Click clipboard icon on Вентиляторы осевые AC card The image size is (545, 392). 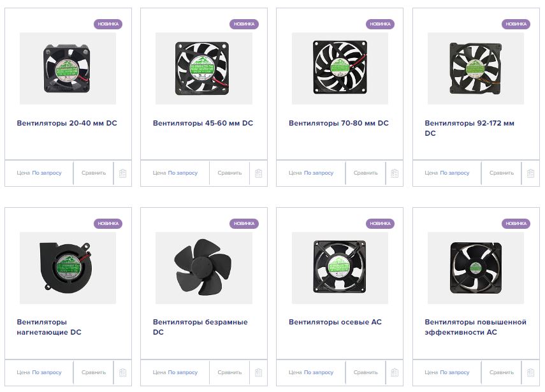(x=395, y=372)
